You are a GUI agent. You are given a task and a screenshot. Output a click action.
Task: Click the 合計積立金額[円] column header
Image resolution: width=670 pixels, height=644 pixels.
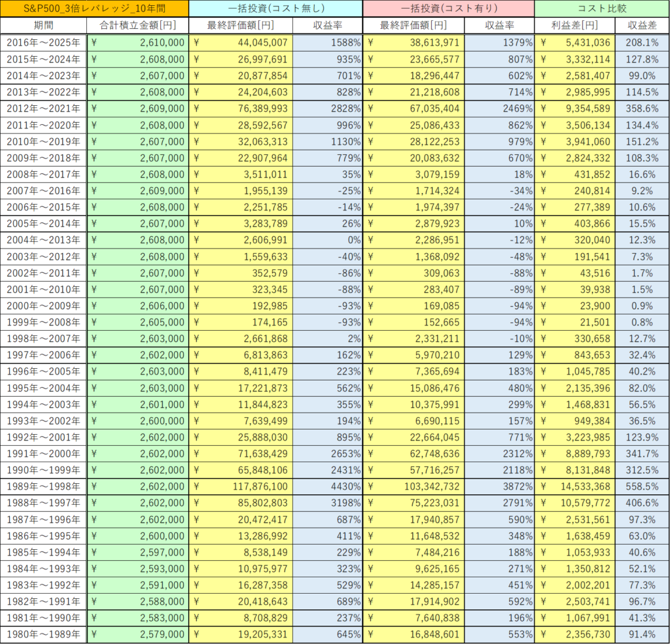[137, 25]
